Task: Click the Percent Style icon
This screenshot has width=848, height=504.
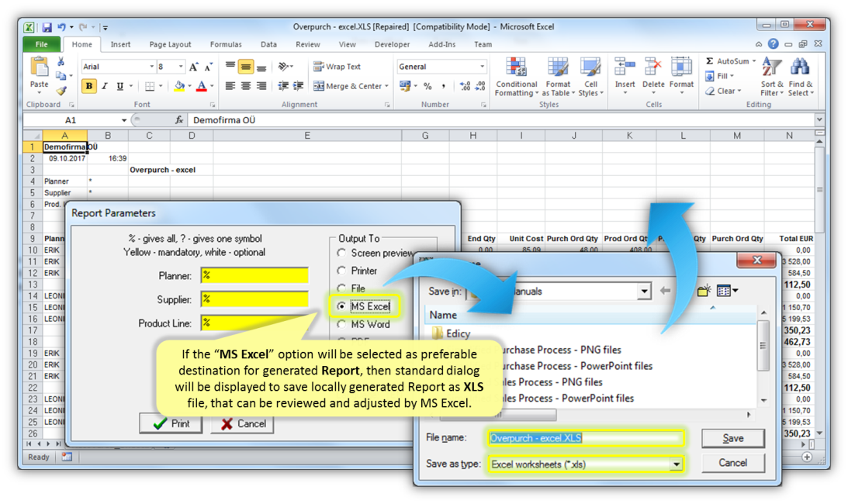Action: [x=427, y=86]
